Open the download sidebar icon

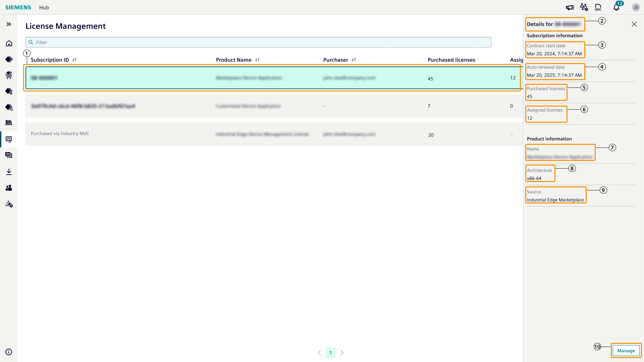click(9, 172)
